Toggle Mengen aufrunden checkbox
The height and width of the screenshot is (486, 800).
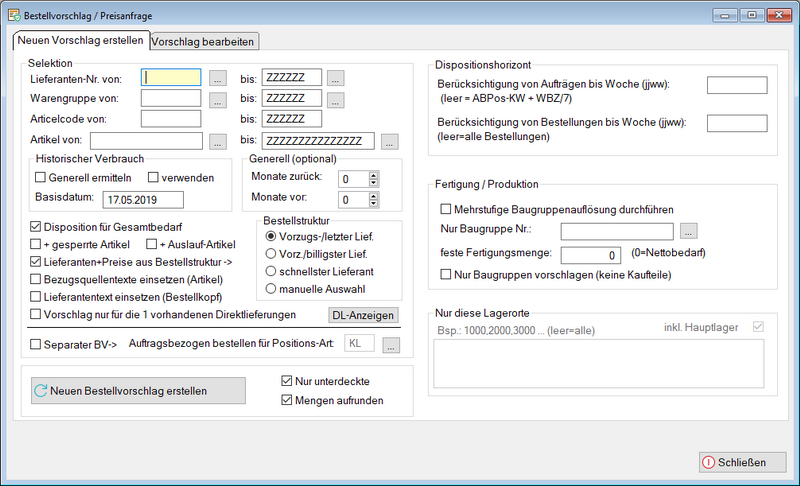tap(289, 401)
